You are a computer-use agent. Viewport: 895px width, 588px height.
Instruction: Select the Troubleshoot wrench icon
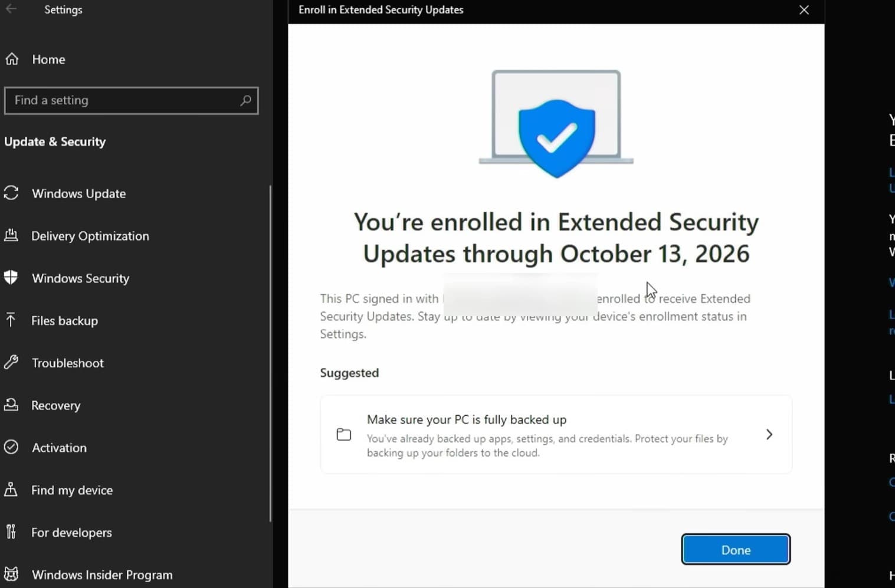pyautogui.click(x=12, y=362)
